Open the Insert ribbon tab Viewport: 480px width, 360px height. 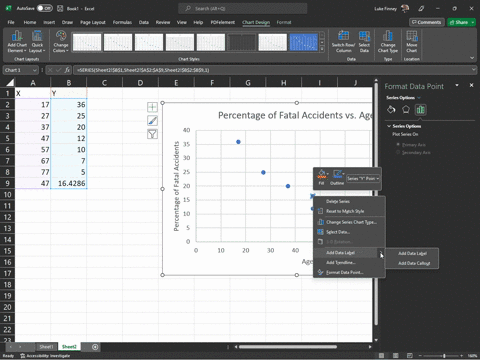pyautogui.click(x=49, y=22)
